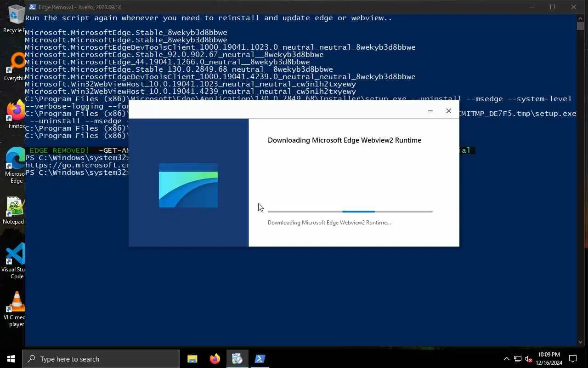
Task: Select the installer app in the taskbar
Action: point(237,359)
